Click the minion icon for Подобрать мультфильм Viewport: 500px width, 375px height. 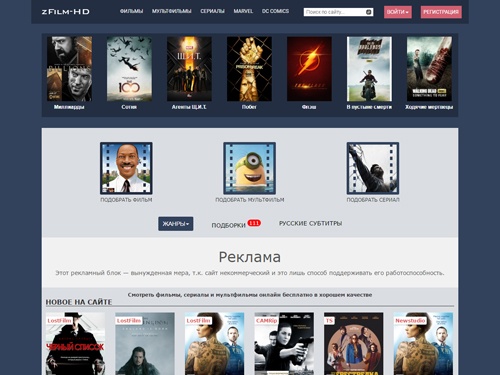tap(249, 168)
